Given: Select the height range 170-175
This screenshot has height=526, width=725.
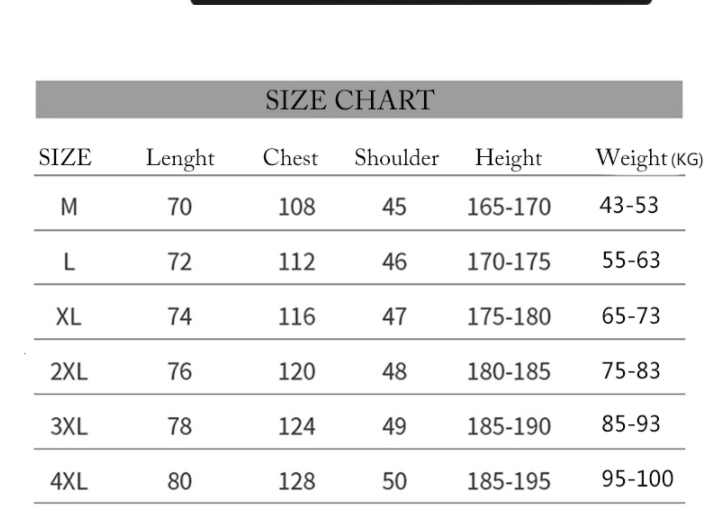Looking at the screenshot, I should tap(509, 263).
